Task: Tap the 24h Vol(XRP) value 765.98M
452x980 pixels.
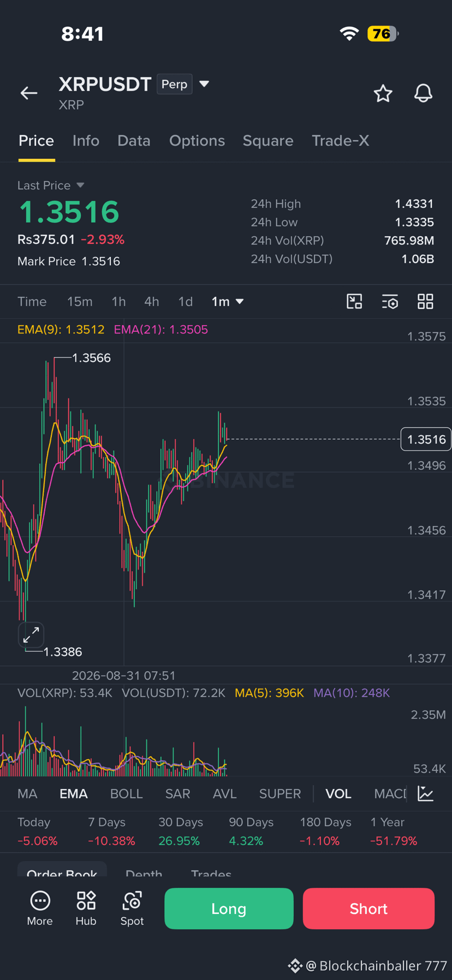Action: tap(409, 240)
